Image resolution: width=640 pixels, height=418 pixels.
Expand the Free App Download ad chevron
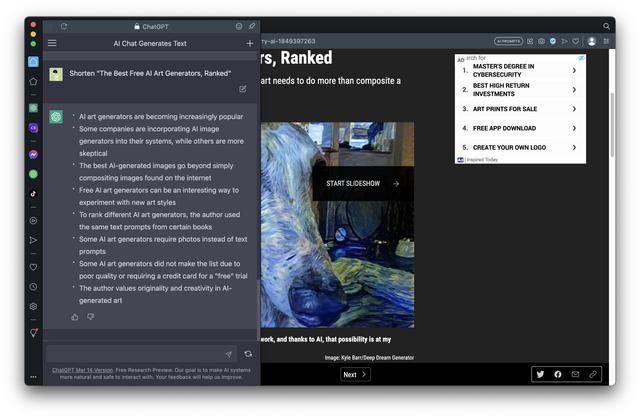click(x=574, y=128)
